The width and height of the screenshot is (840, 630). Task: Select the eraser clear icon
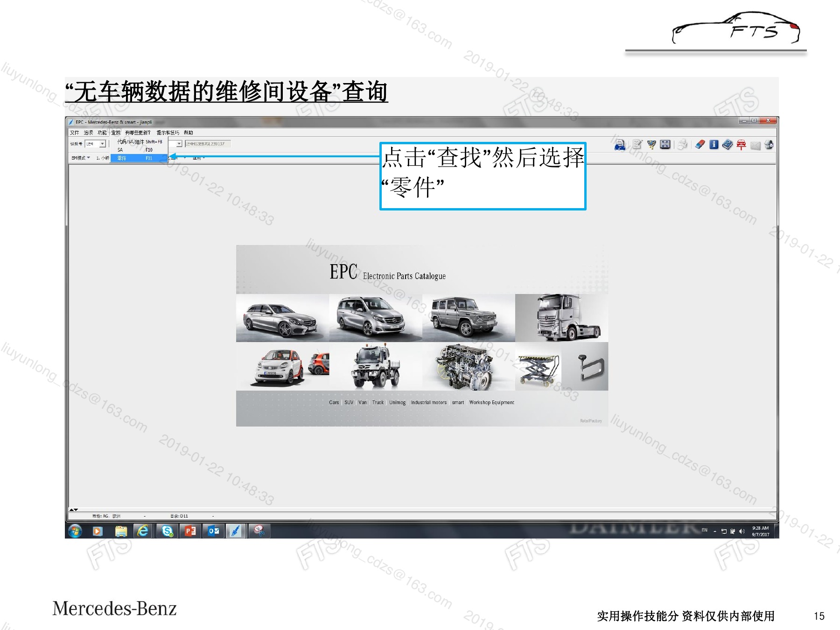point(700,145)
